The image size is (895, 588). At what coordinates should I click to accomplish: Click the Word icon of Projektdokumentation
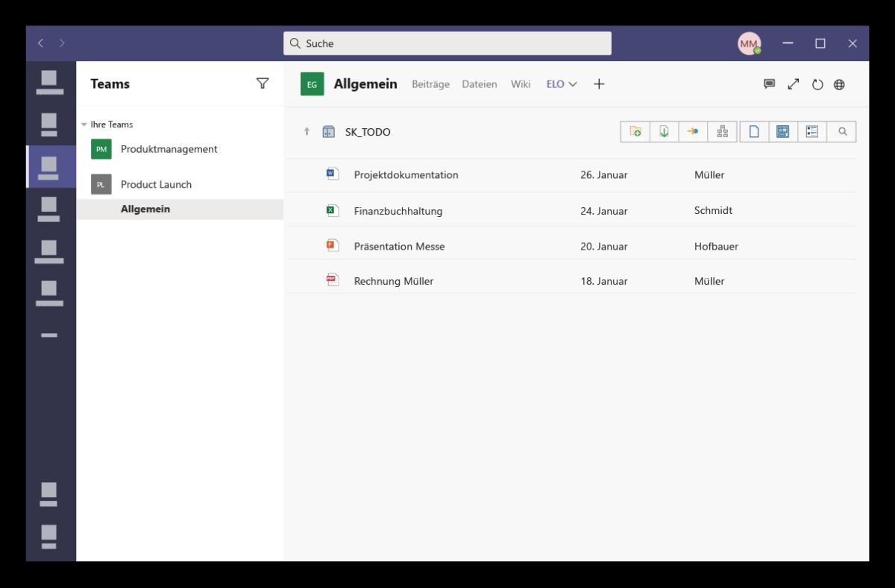coord(333,174)
